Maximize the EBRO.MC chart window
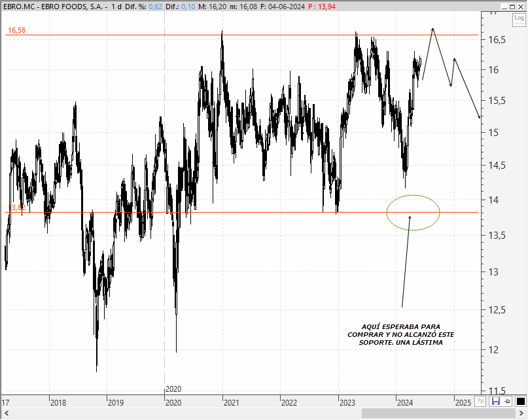The image size is (528, 420). [512, 7]
